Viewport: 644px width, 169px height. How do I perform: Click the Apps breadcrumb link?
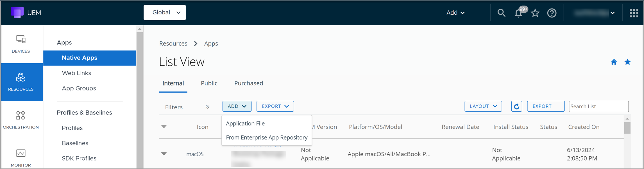point(211,44)
